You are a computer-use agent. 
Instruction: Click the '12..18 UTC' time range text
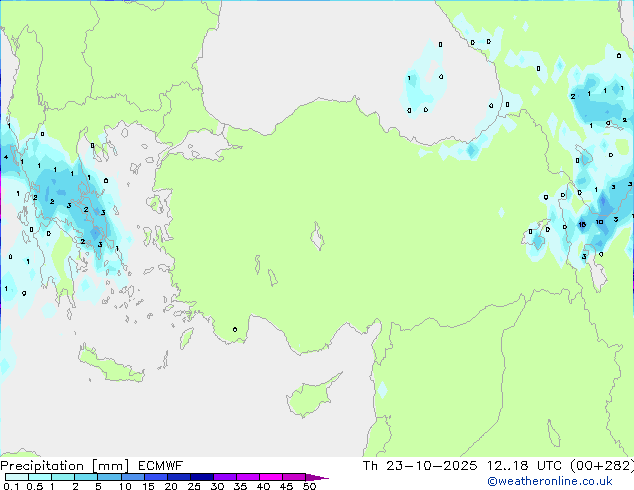(x=524, y=466)
